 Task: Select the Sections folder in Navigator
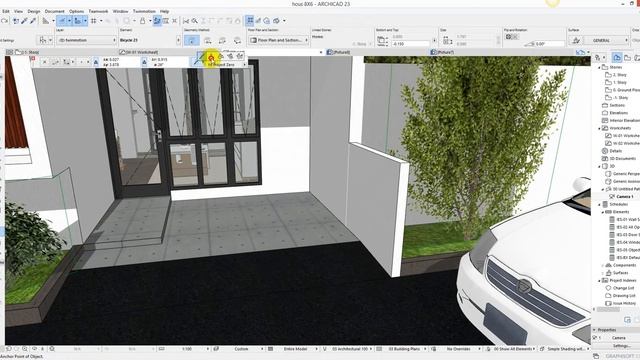[x=614, y=105]
